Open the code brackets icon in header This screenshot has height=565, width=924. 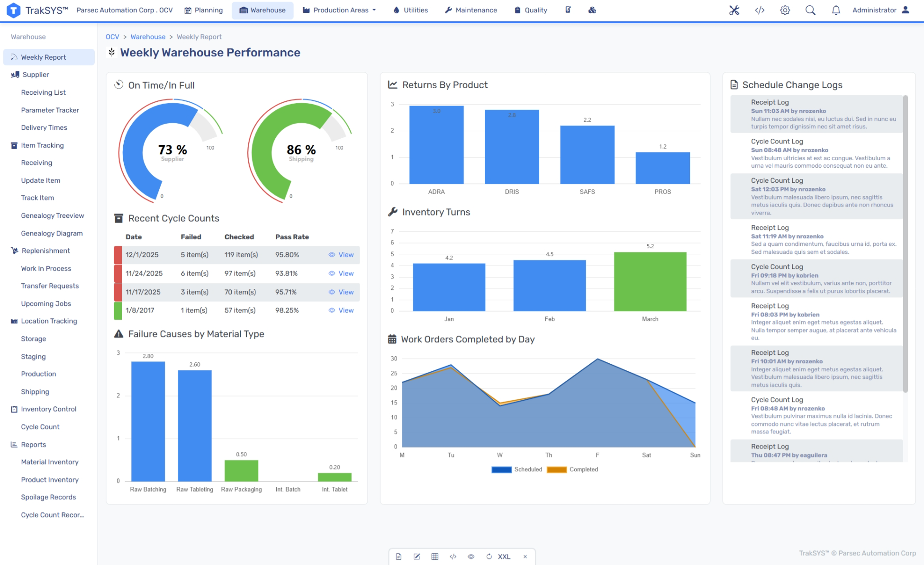point(760,10)
